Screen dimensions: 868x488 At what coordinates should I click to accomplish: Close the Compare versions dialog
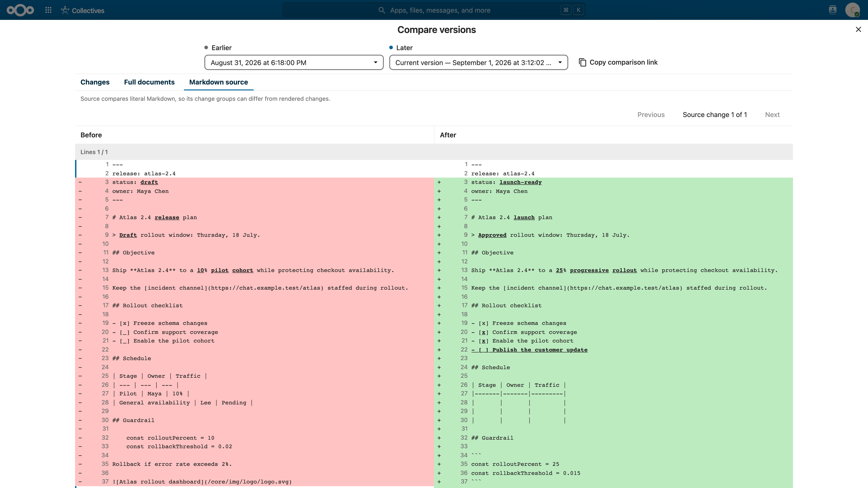pyautogui.click(x=858, y=30)
